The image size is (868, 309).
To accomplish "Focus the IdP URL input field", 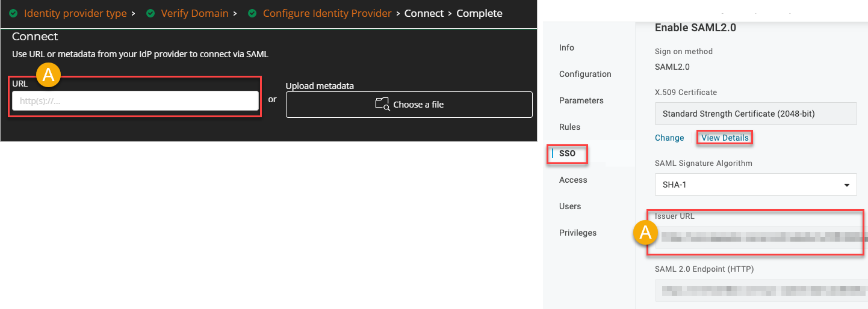I will coord(135,101).
